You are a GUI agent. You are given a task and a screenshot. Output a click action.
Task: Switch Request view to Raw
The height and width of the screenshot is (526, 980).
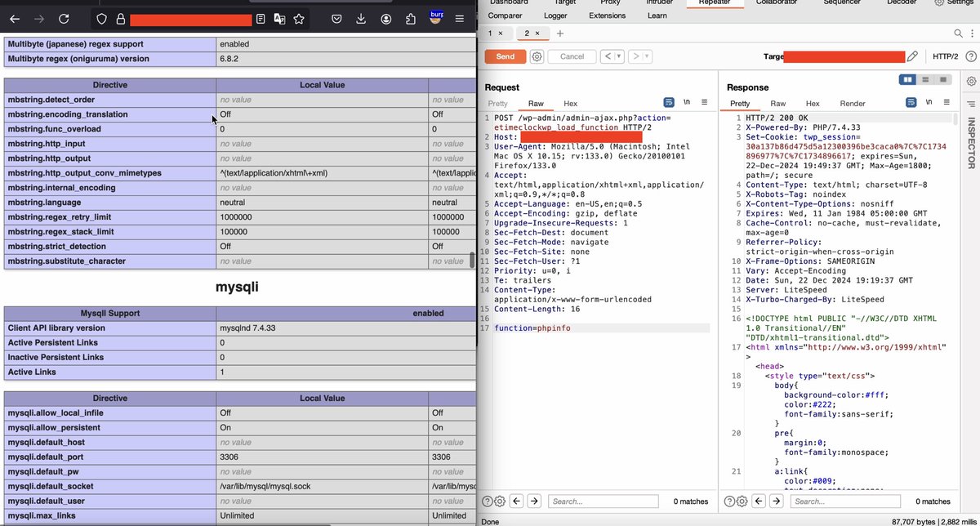click(x=536, y=104)
